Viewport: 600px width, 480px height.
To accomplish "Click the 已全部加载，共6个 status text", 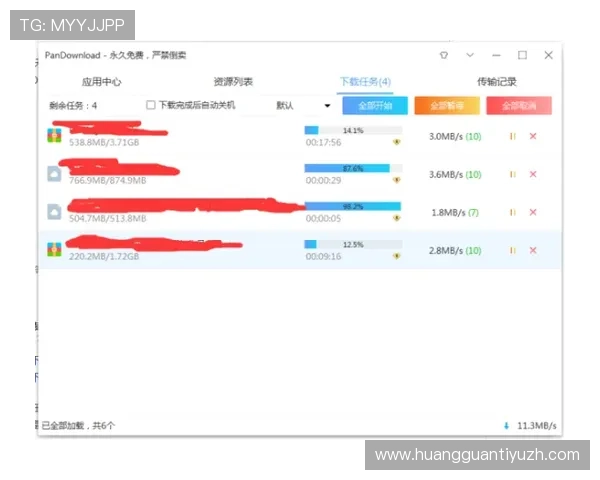I will pos(78,425).
